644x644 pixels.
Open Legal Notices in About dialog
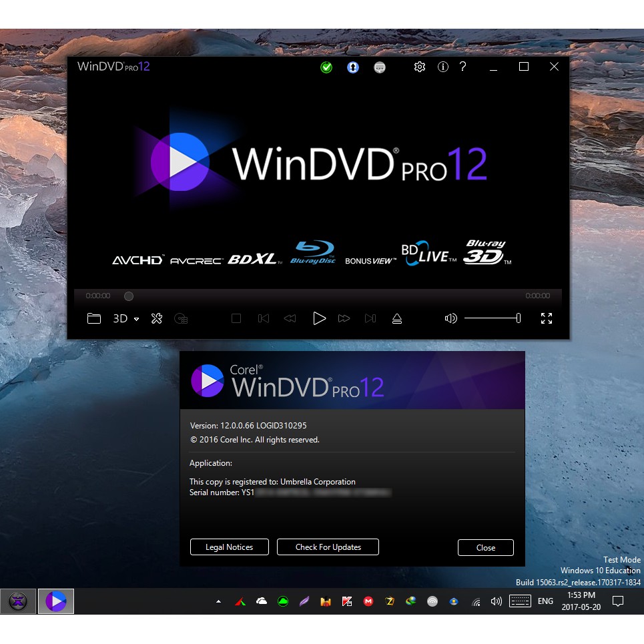coord(229,547)
